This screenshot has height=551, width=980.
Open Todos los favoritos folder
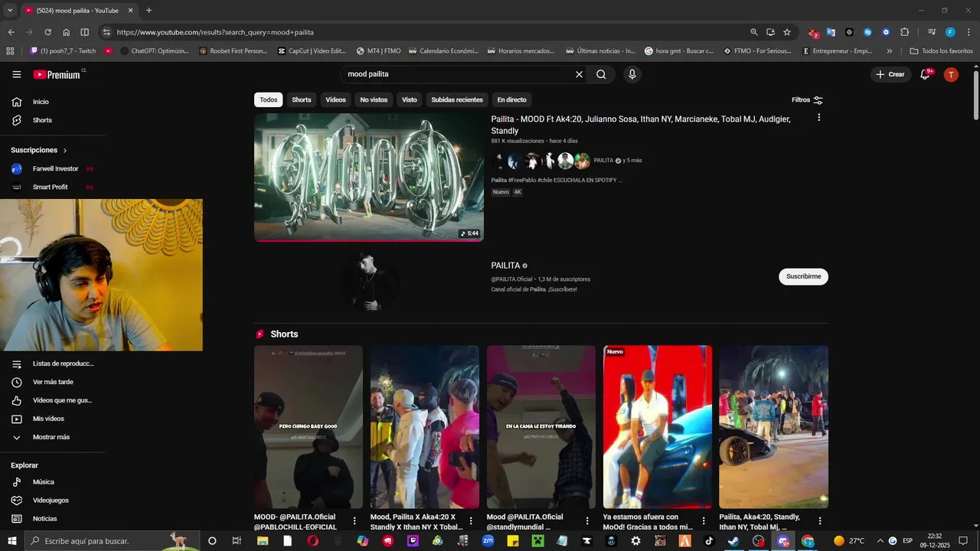pos(941,51)
